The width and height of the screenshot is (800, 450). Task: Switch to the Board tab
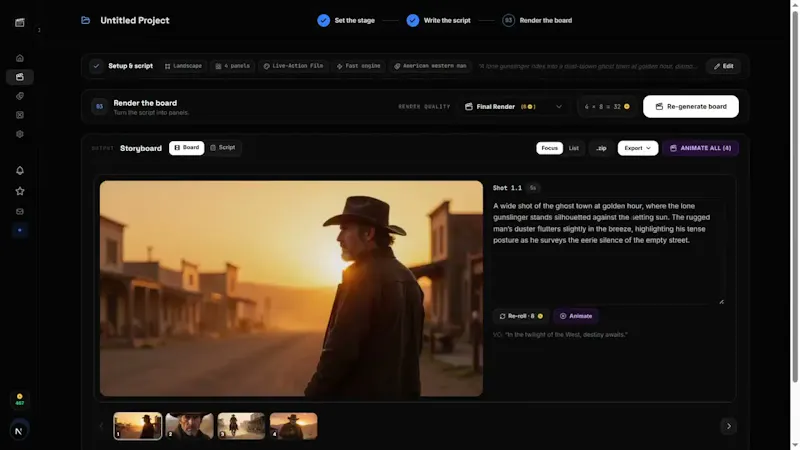pos(187,147)
